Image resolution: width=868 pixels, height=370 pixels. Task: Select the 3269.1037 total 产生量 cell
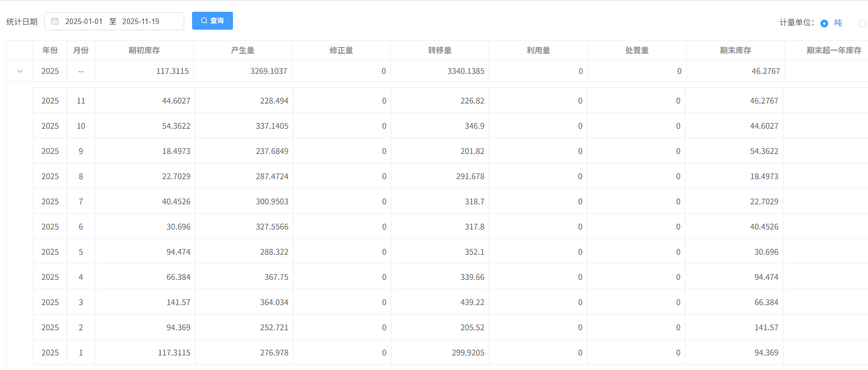(x=267, y=71)
